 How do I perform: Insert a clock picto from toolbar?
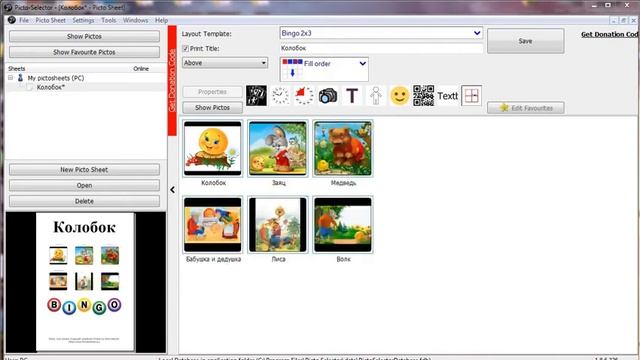(280, 96)
